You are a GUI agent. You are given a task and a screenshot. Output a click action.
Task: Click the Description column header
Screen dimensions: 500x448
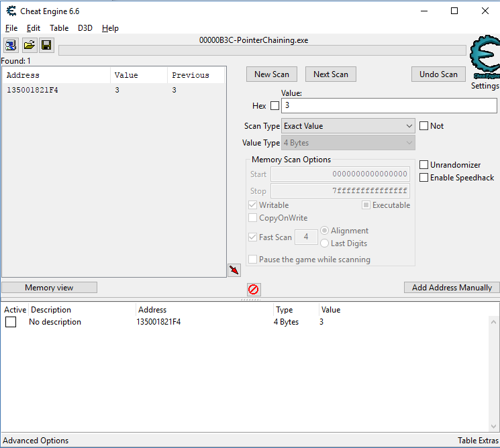83,310
